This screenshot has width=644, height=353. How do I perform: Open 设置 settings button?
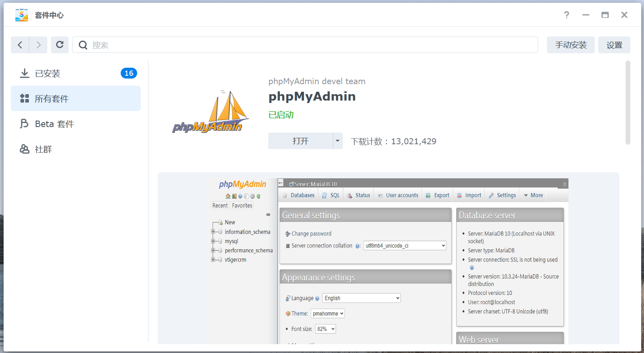[x=614, y=45]
